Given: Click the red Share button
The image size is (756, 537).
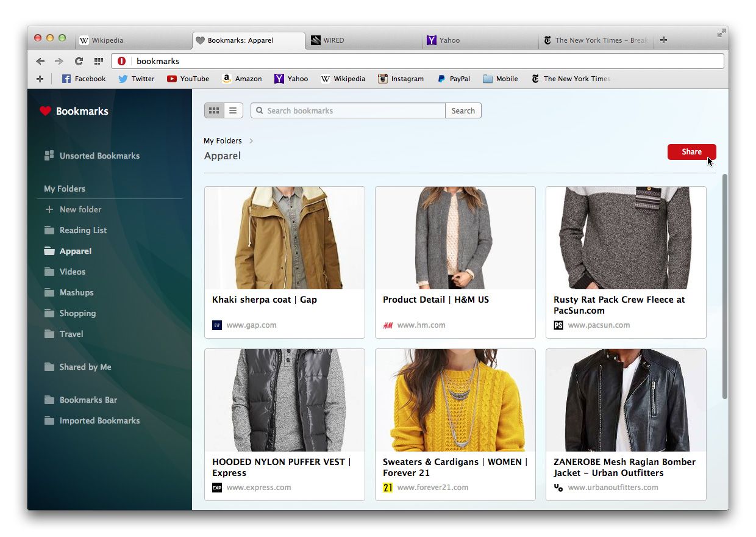Looking at the screenshot, I should [x=691, y=152].
